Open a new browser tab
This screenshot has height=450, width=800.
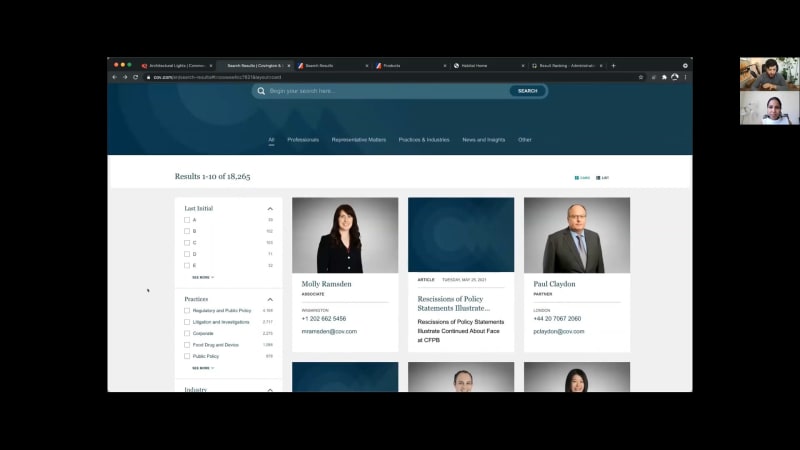click(x=613, y=66)
